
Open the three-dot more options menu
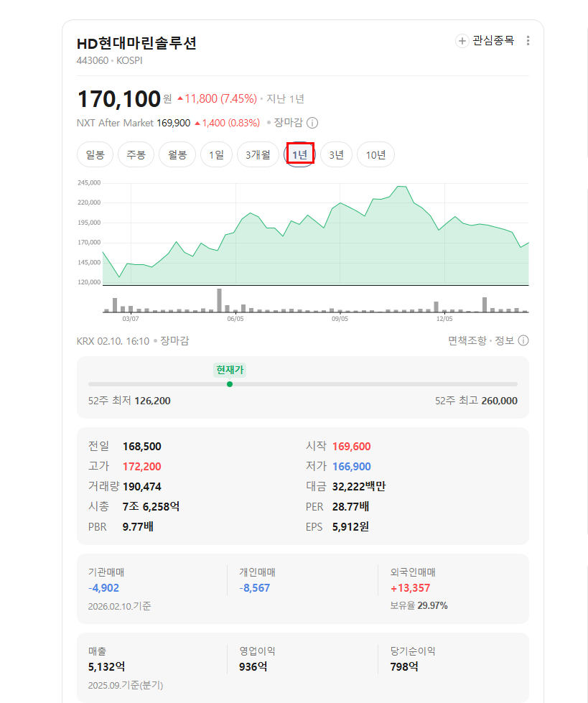pos(528,41)
